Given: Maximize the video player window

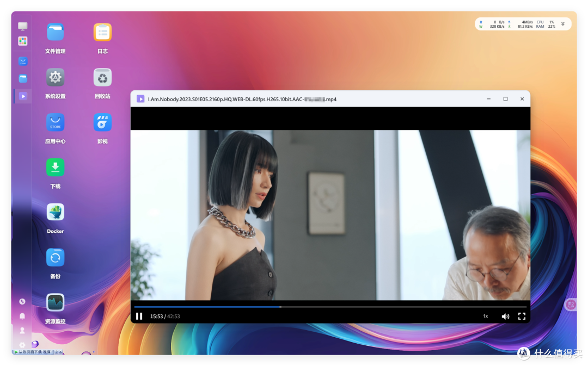Looking at the screenshot, I should click(x=505, y=99).
